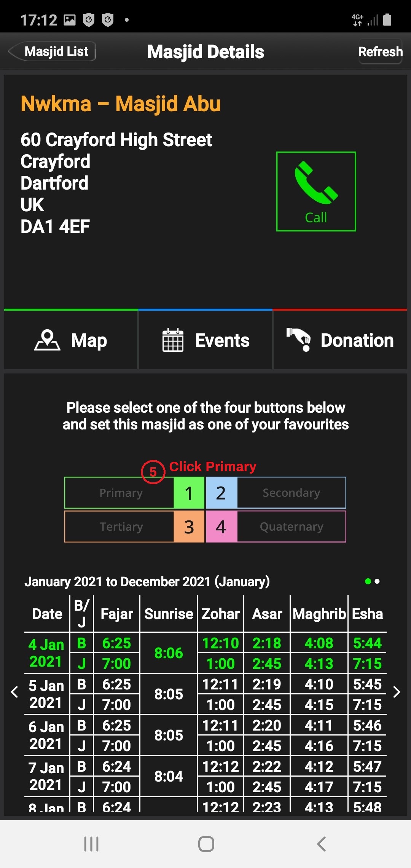
Task: Tap the picture notification icon in status bar
Action: coord(70,20)
